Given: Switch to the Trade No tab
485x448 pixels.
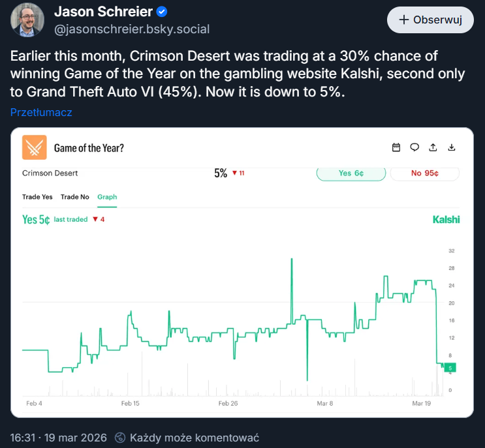Looking at the screenshot, I should tap(75, 196).
